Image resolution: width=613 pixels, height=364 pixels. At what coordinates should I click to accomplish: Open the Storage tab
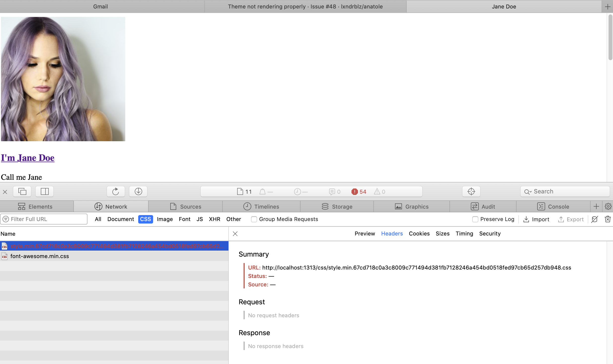point(337,206)
